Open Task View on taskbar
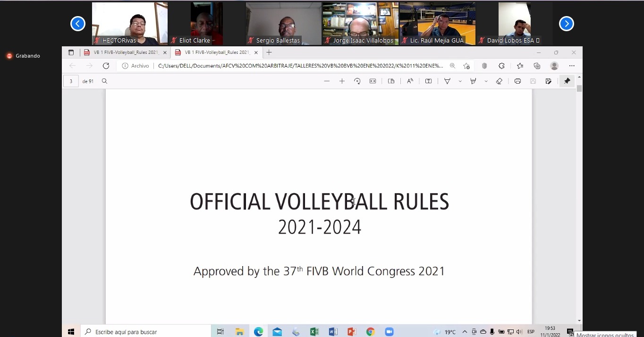Image resolution: width=644 pixels, height=337 pixels. 220,332
